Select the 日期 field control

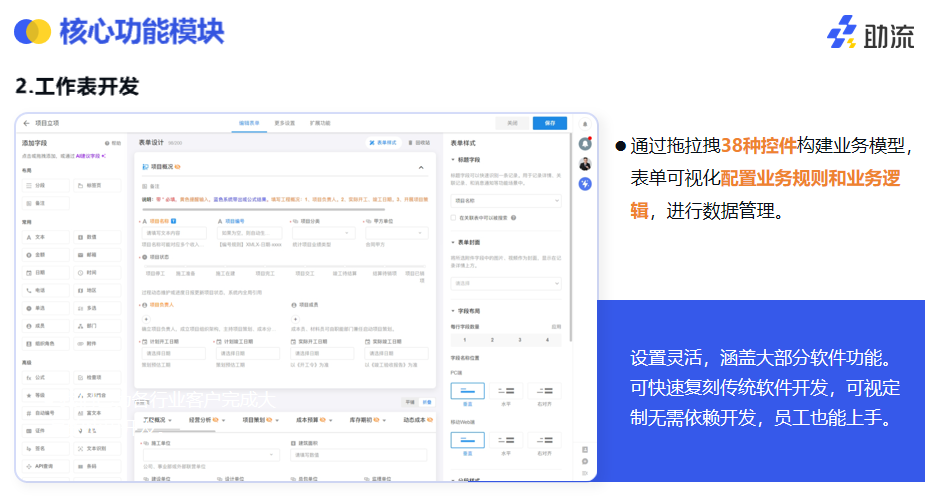click(x=45, y=272)
